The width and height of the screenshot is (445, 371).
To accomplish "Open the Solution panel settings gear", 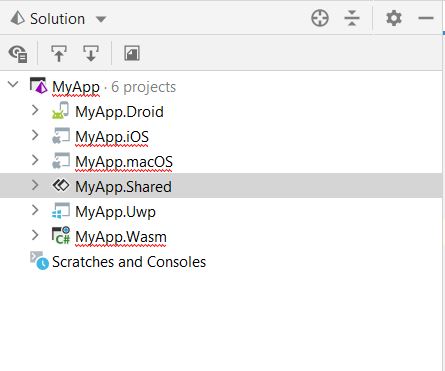I will [394, 18].
